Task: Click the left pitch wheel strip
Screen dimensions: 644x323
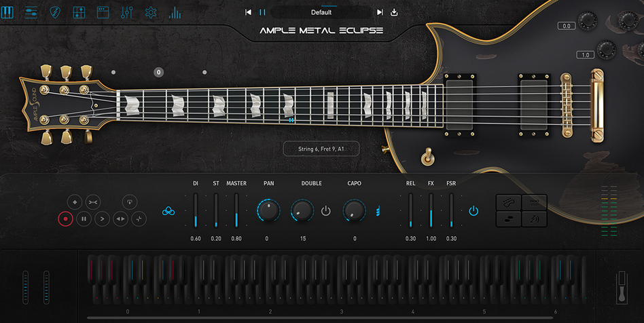Action: pos(25,287)
